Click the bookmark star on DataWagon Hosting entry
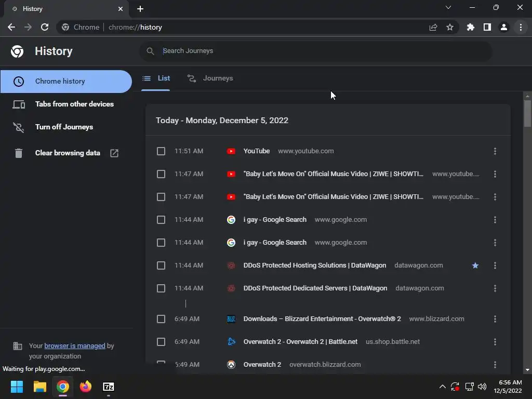 tap(475, 265)
